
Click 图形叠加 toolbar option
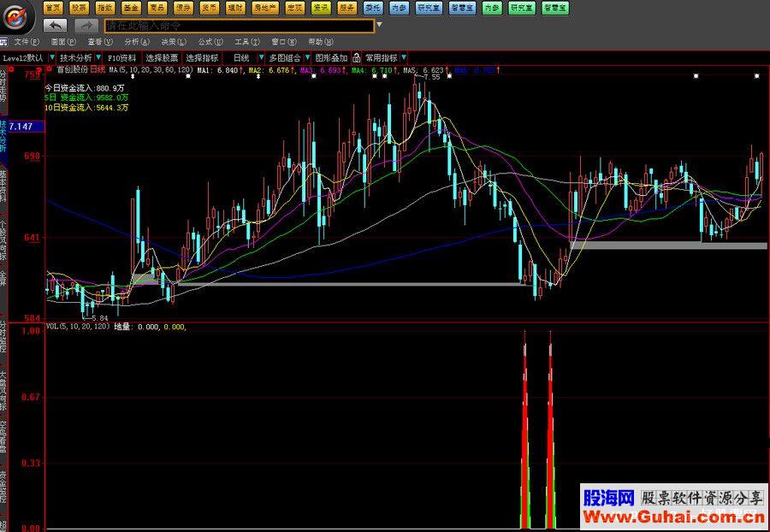(x=331, y=58)
